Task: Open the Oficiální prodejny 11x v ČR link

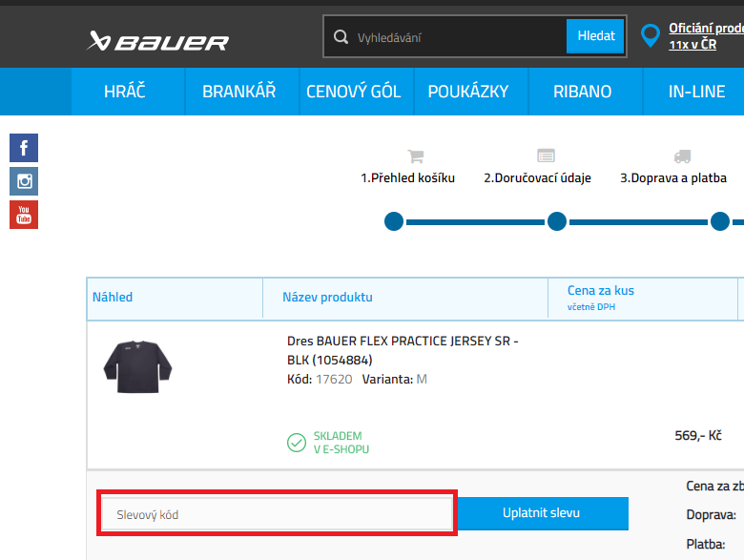Action: (x=706, y=36)
